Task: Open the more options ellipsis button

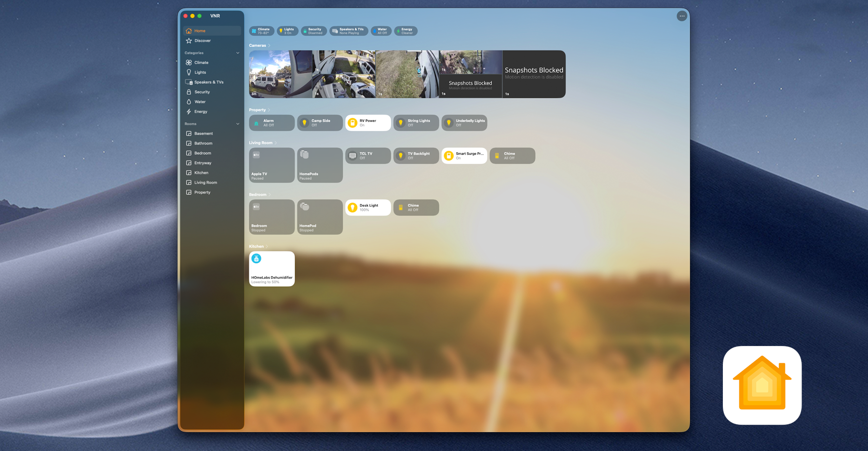Action: (681, 16)
